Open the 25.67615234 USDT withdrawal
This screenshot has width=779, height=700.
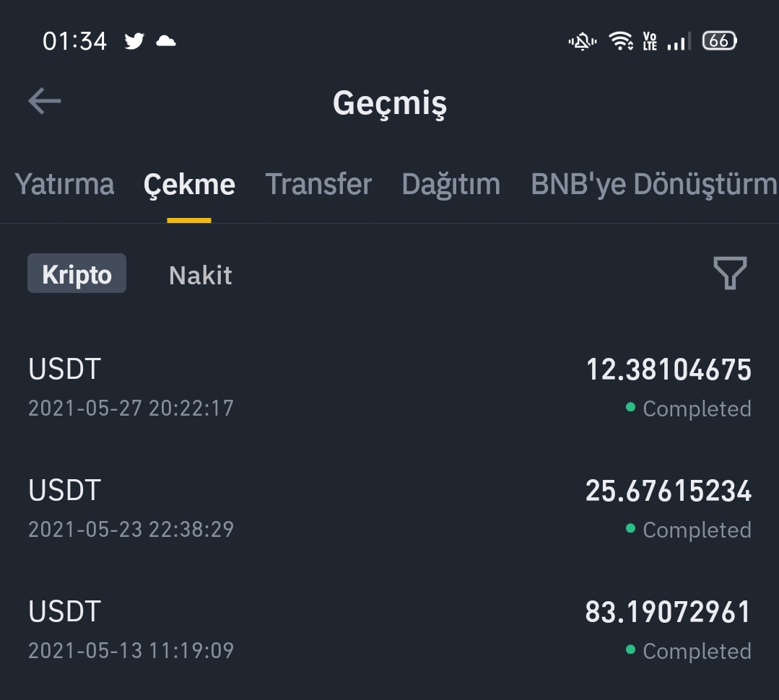(390, 509)
